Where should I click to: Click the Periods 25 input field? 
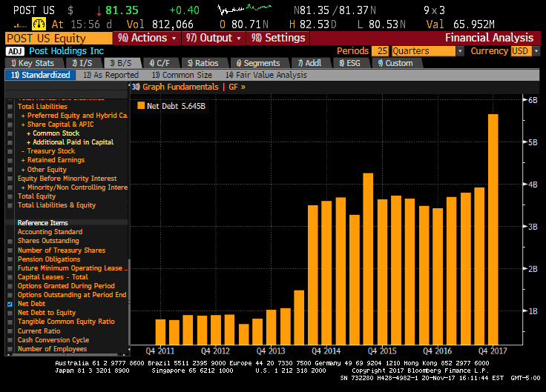(x=381, y=51)
